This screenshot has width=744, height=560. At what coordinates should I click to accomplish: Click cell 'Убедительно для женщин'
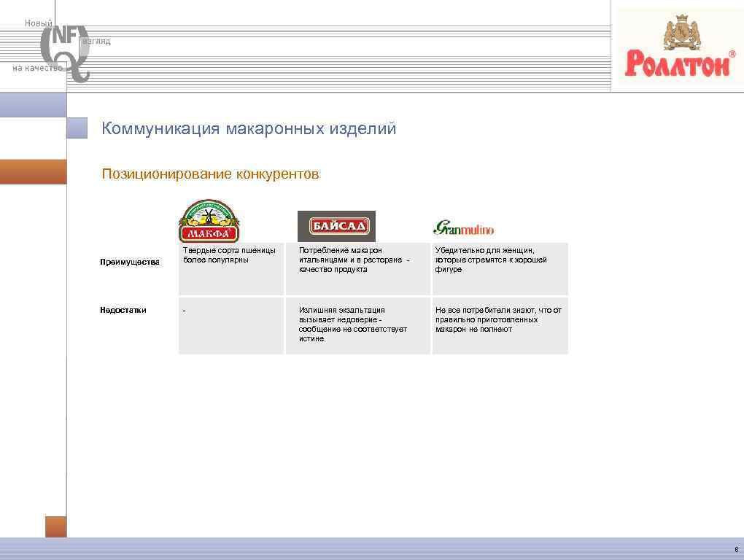(x=500, y=269)
